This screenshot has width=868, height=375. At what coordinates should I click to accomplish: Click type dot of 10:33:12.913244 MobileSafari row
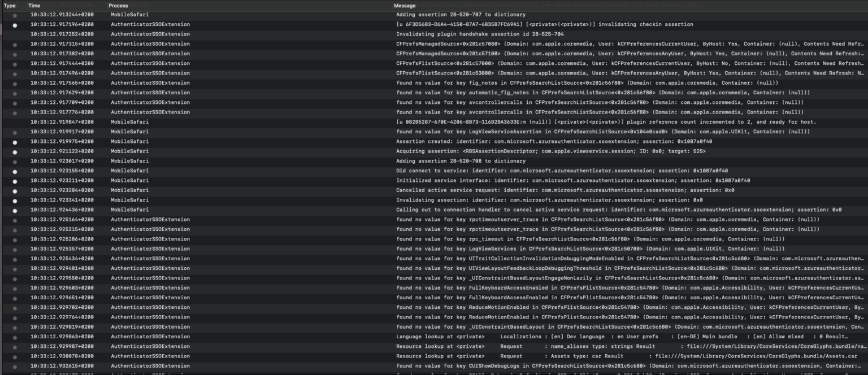coord(15,15)
